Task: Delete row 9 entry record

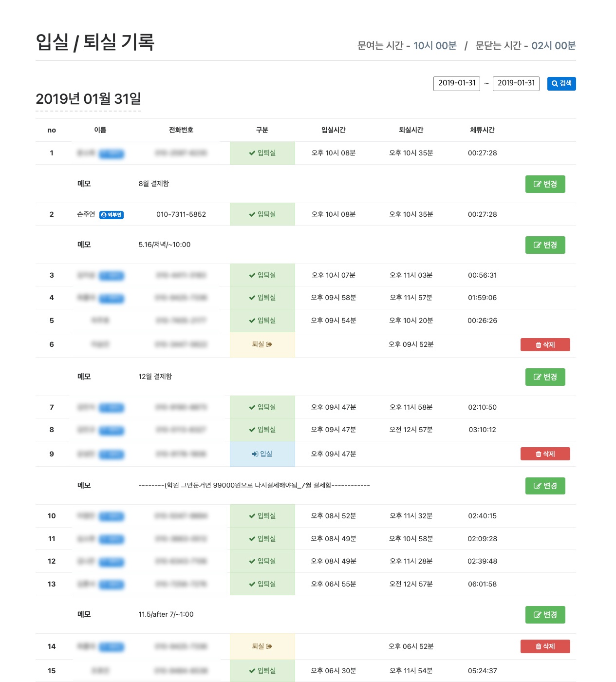Action: pos(545,454)
